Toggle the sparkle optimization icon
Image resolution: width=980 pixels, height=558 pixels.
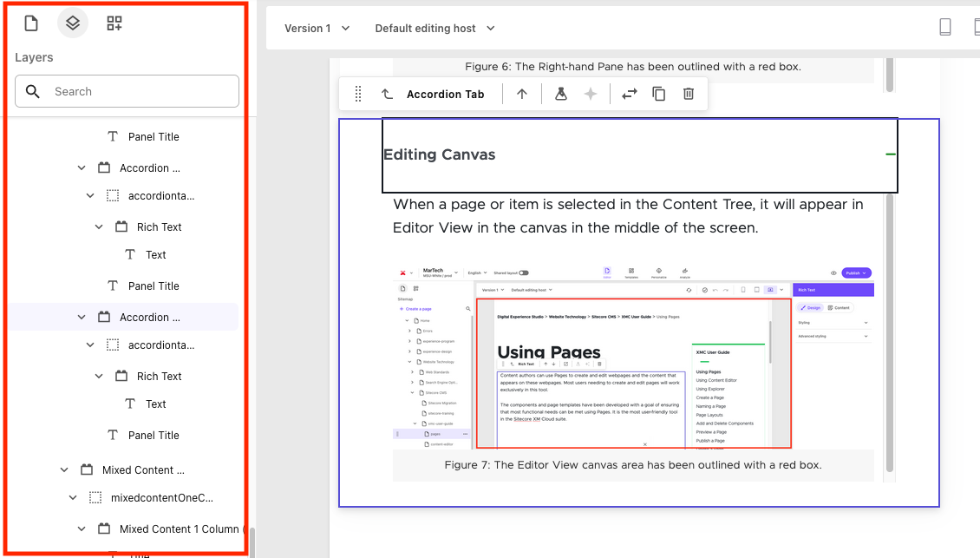point(591,94)
